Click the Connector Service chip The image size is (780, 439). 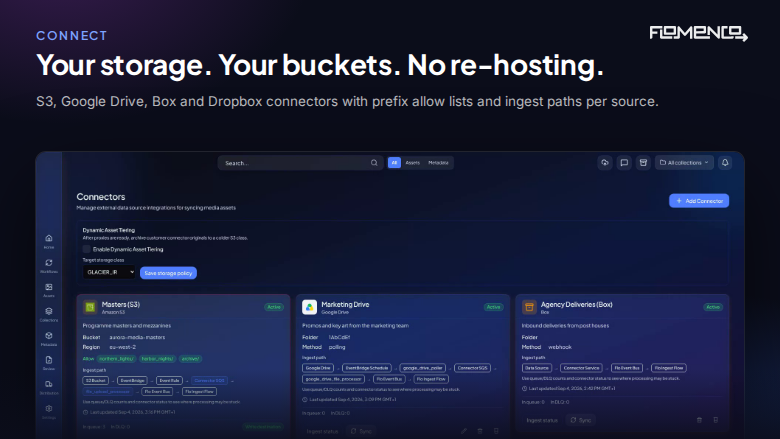(x=581, y=368)
